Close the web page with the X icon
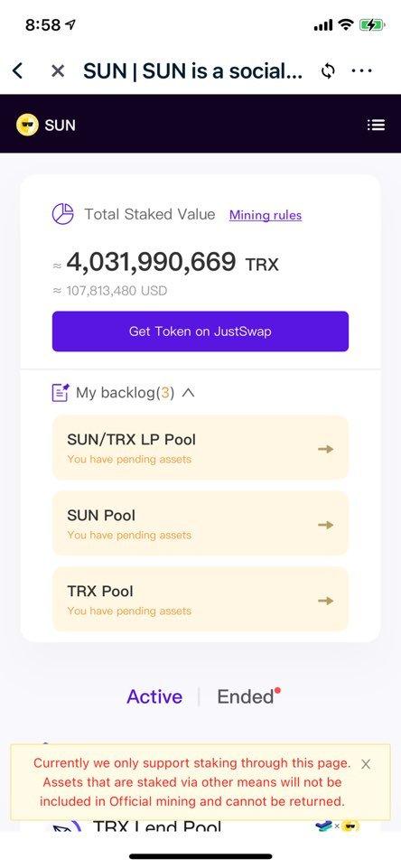401x868 pixels. (x=58, y=70)
